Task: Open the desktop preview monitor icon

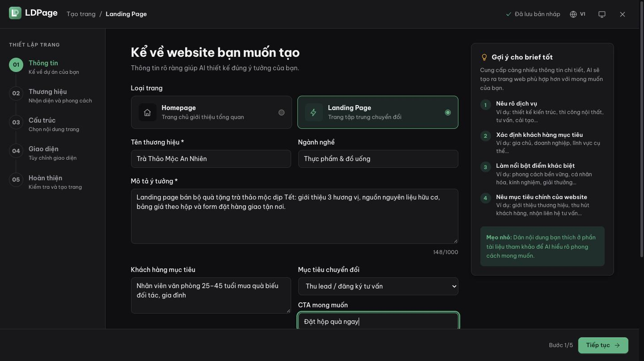Action: point(602,14)
